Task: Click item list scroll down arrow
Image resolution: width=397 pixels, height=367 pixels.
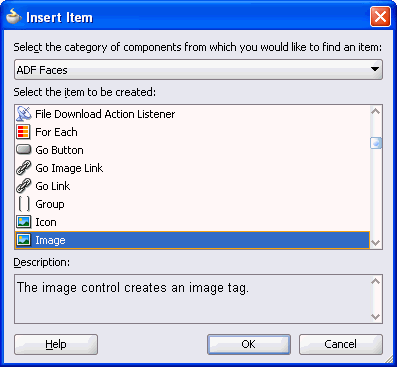Action: tap(376, 243)
